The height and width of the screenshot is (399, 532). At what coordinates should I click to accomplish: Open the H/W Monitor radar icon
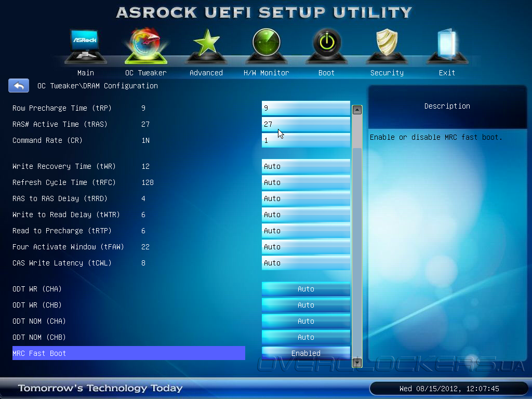[267, 46]
